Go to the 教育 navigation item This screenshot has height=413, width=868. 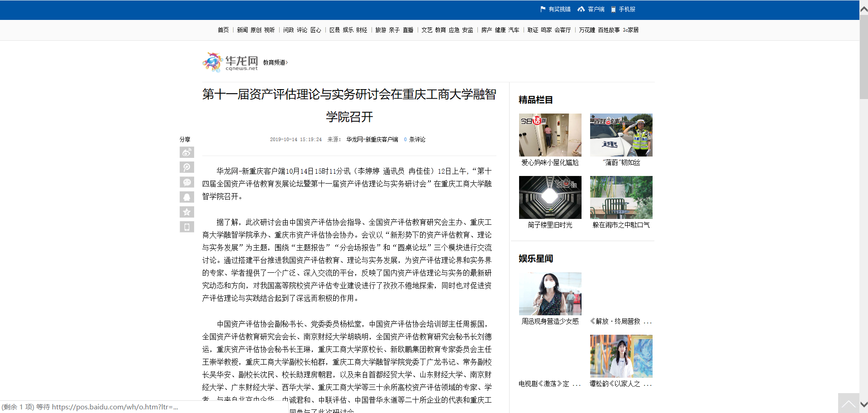coord(440,30)
